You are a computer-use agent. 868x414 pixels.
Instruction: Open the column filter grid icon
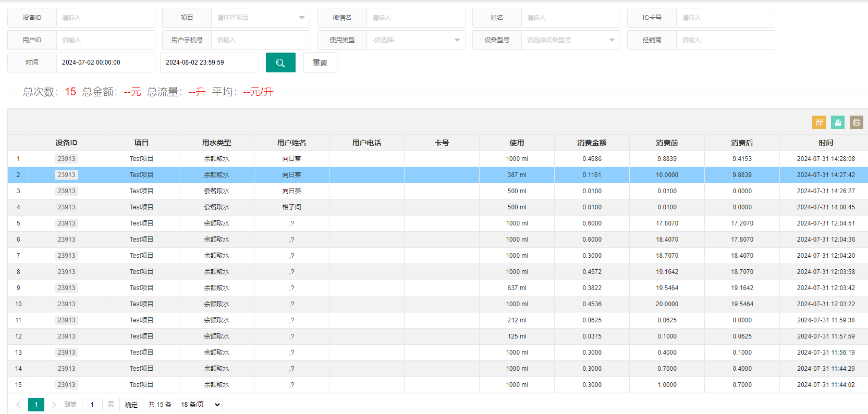pos(819,122)
